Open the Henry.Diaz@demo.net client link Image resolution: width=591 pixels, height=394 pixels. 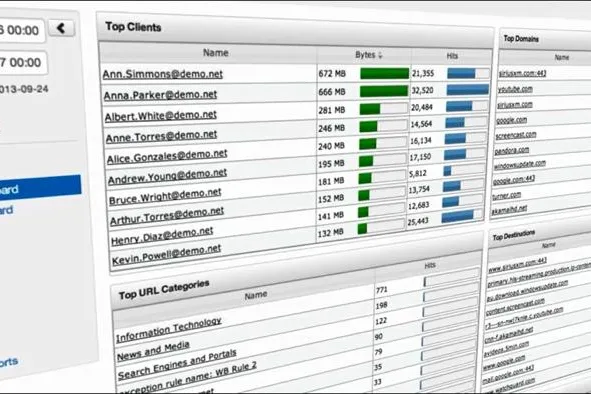click(162, 236)
